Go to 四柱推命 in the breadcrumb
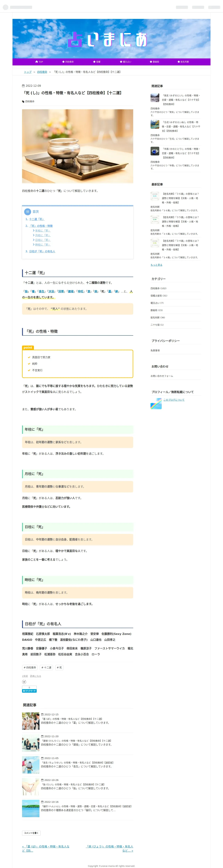The width and height of the screenshot is (223, 868). click(x=42, y=72)
